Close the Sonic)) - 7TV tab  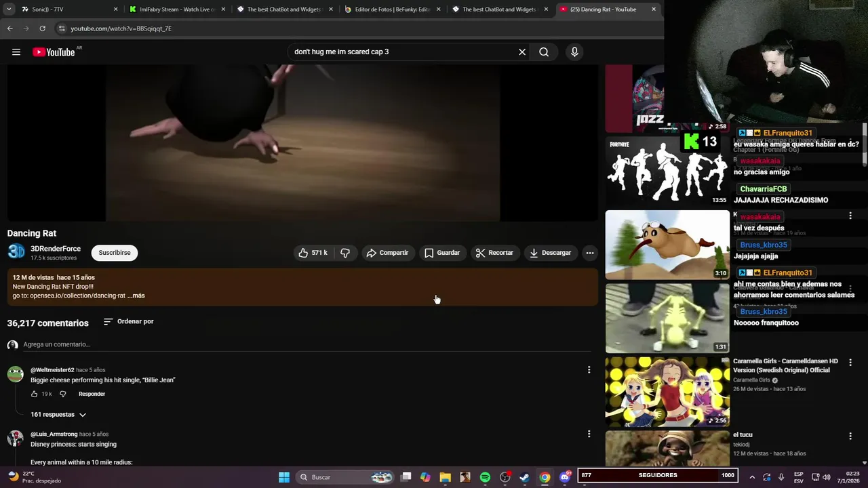[x=115, y=9]
